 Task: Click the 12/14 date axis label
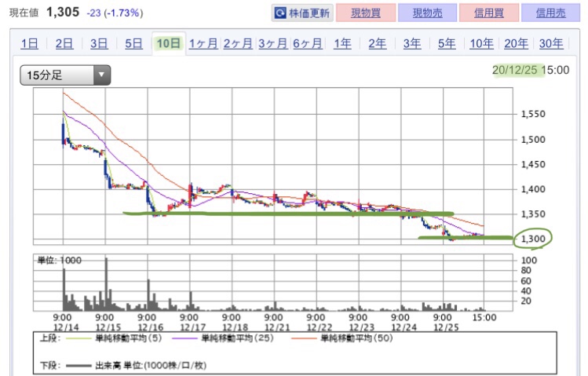click(x=66, y=327)
